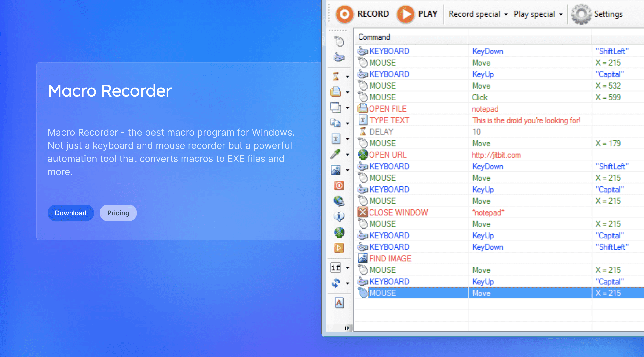Viewport: 644px width, 357px height.
Task: Expand the Play special dropdown
Action: 561,15
